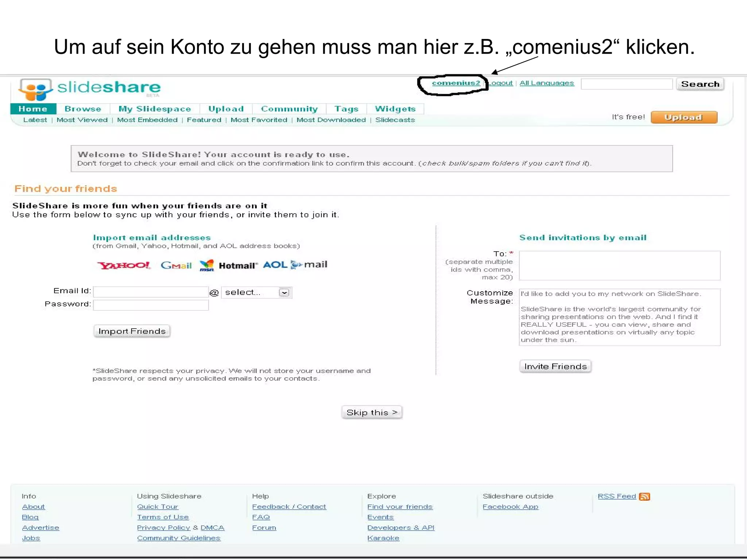Show Latest presentations
This screenshot has height=560, width=747.
click(35, 120)
